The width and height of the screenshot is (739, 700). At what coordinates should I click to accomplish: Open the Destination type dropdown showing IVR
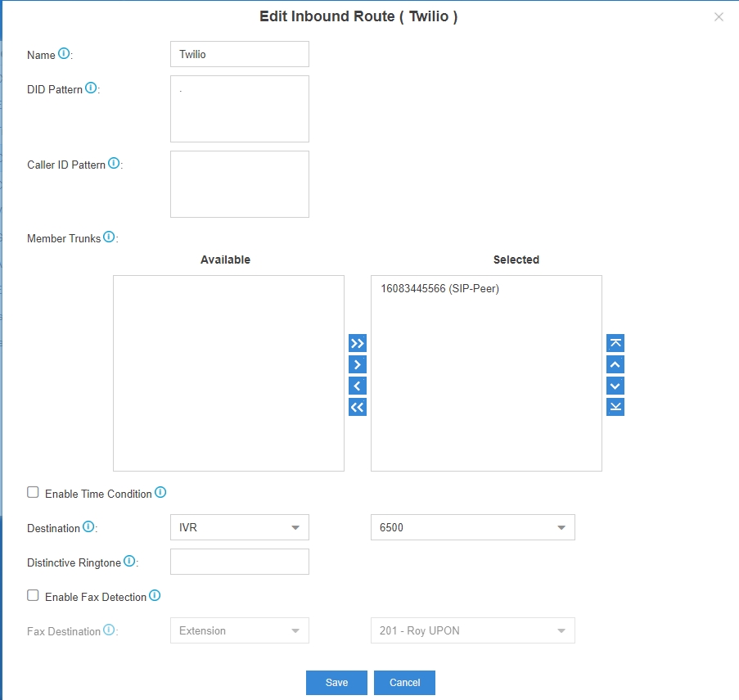pos(240,527)
